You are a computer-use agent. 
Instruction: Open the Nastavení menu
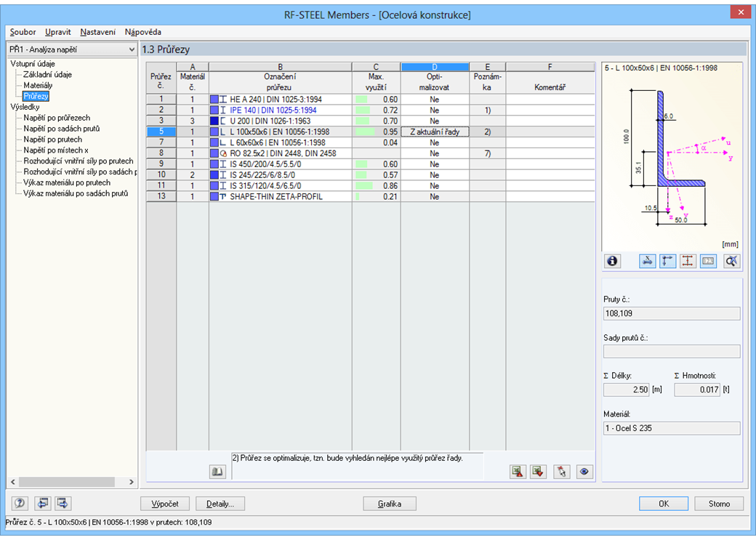pyautogui.click(x=98, y=32)
